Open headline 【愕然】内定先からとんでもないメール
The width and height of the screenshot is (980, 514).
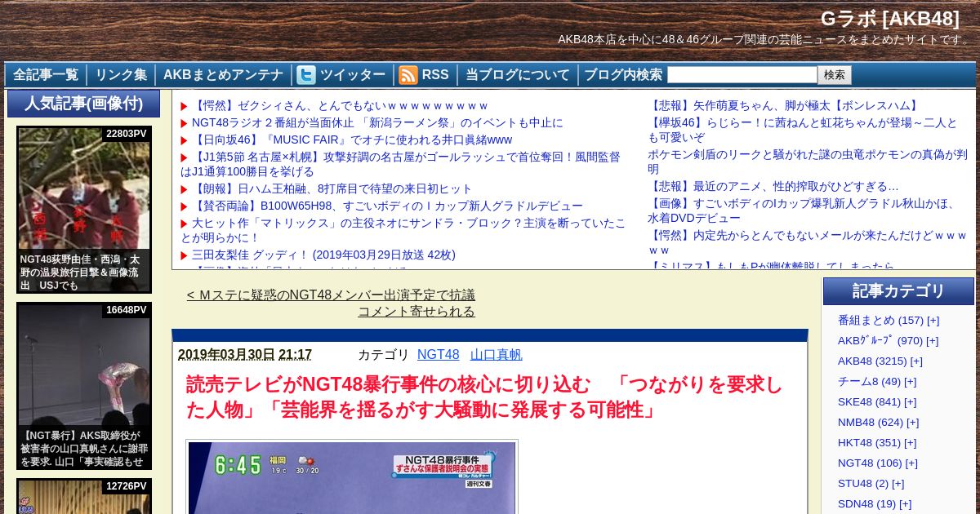click(808, 242)
